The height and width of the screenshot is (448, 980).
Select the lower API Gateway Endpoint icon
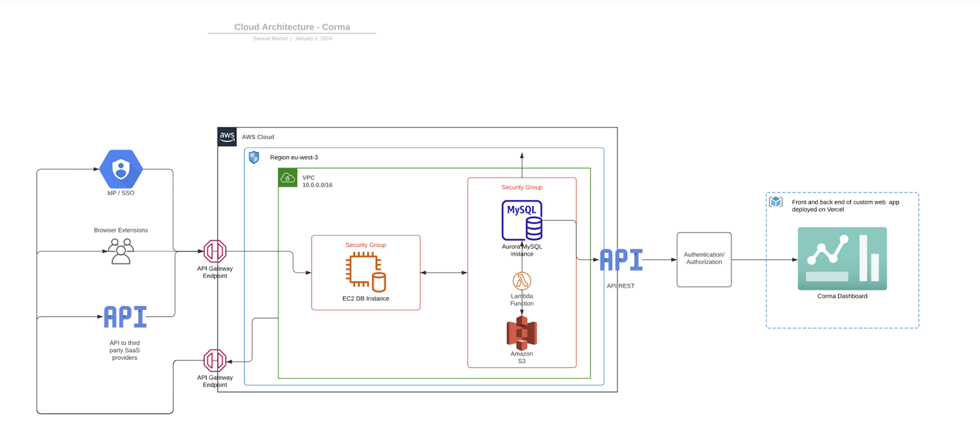pos(215,360)
